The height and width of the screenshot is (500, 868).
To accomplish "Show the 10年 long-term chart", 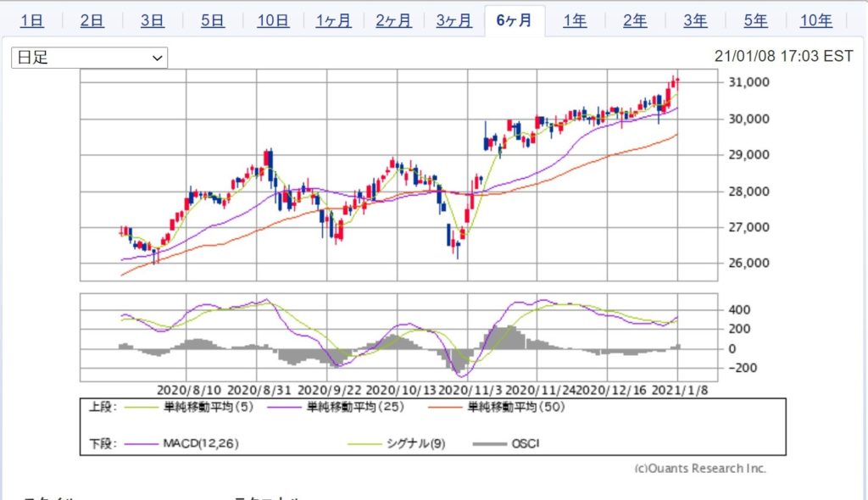I will pos(815,21).
